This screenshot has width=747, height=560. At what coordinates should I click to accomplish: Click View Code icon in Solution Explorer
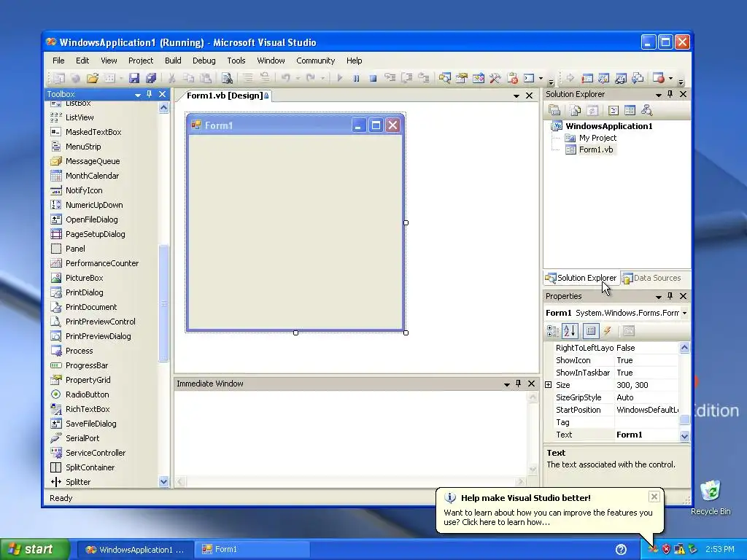[x=613, y=111]
